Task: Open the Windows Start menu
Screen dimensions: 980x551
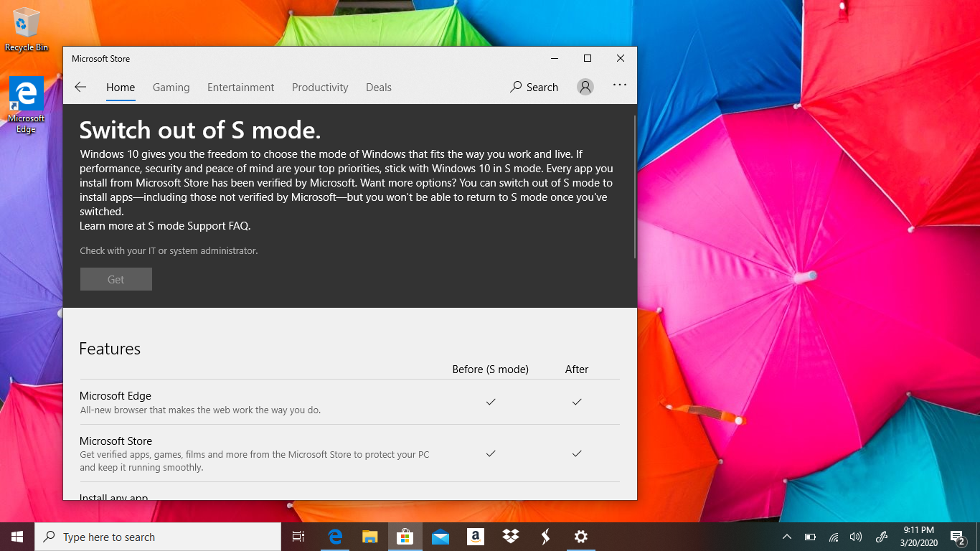Action: click(x=17, y=537)
